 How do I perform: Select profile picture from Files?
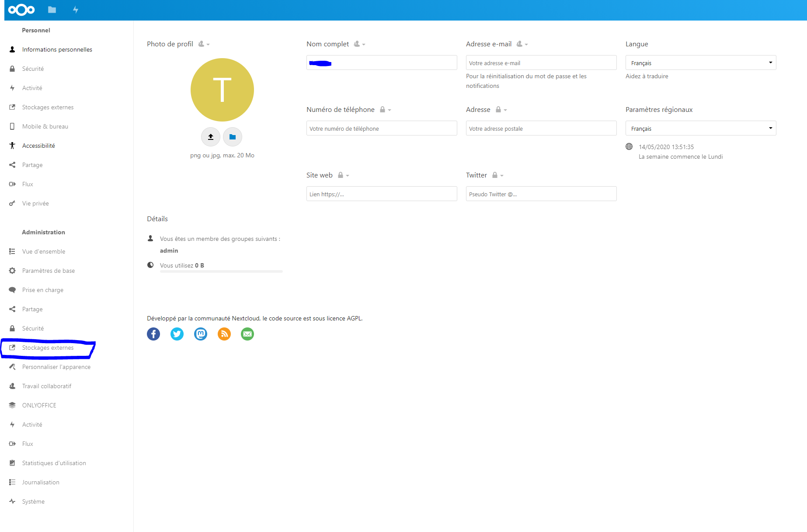[x=233, y=137]
